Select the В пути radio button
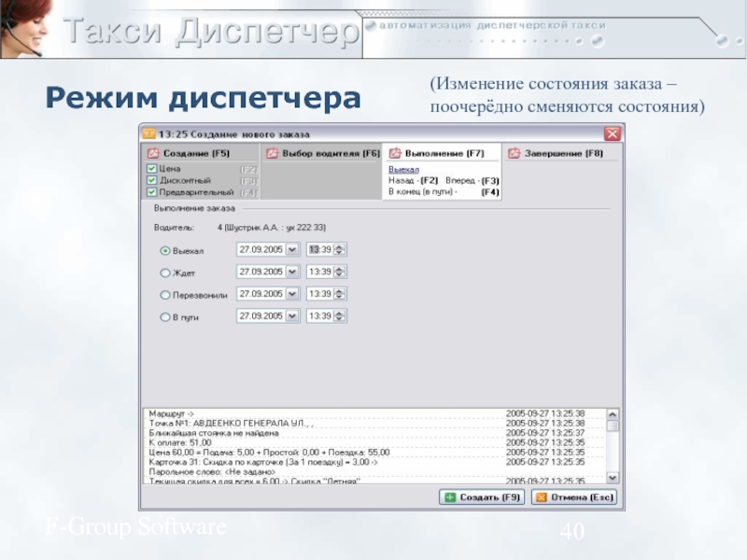Screen dimensions: 747x560 (x=165, y=317)
